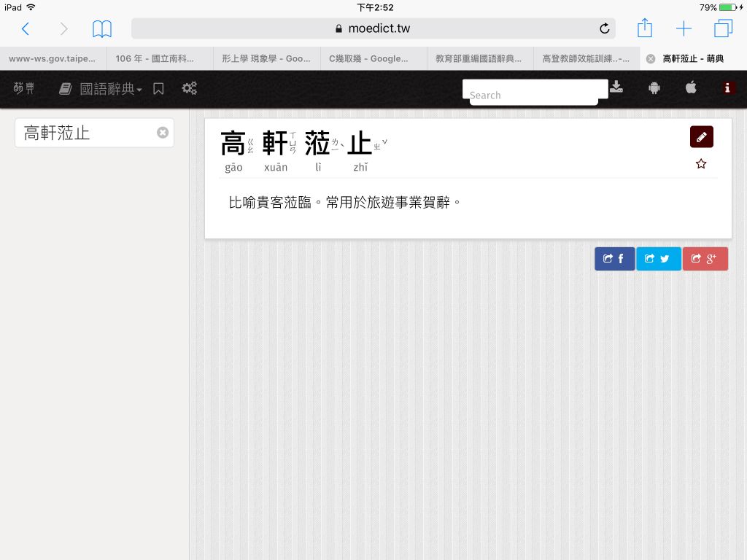The width and height of the screenshot is (747, 560).
Task: Open the red info icon
Action: pos(728,88)
